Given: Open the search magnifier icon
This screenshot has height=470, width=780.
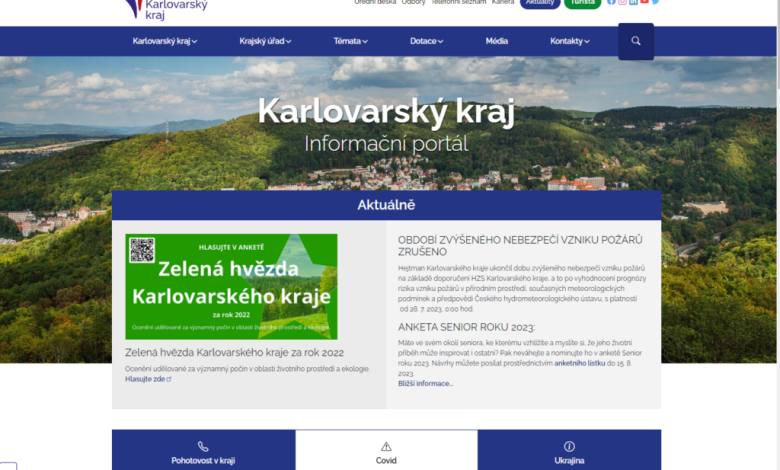Looking at the screenshot, I should point(636,41).
